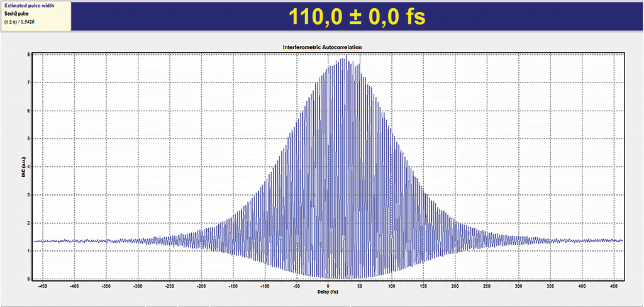Image resolution: width=644 pixels, height=307 pixels.
Task: Click the 1 tick on the IAC axis
Action: click(x=28, y=251)
